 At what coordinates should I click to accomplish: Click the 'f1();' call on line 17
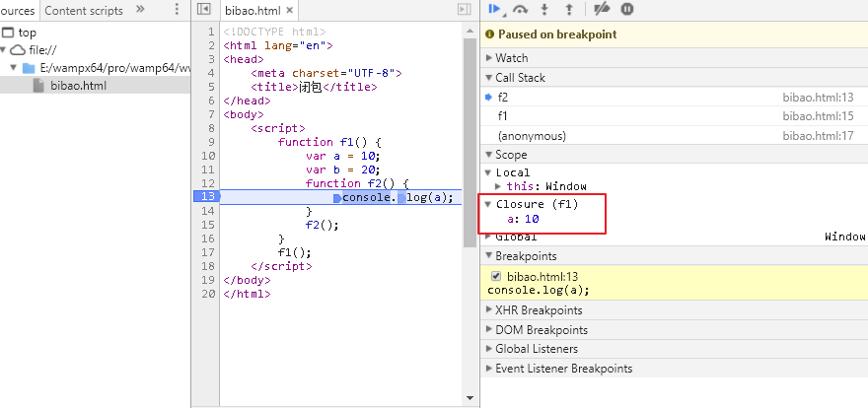coord(295,252)
